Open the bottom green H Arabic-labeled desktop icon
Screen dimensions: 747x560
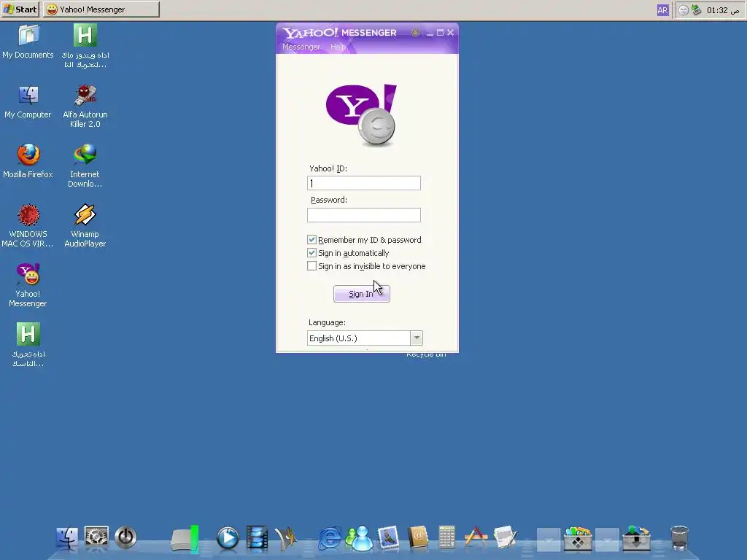tap(28, 345)
